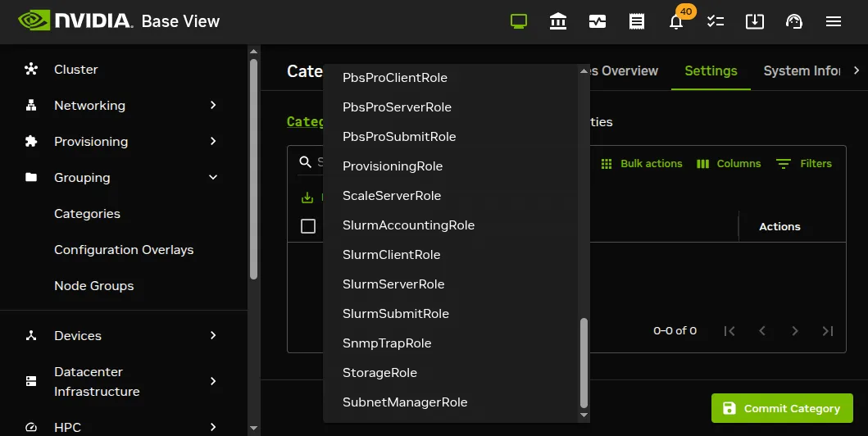This screenshot has width=868, height=436.
Task: Select SlurmServerRole from list
Action: (x=452, y=284)
